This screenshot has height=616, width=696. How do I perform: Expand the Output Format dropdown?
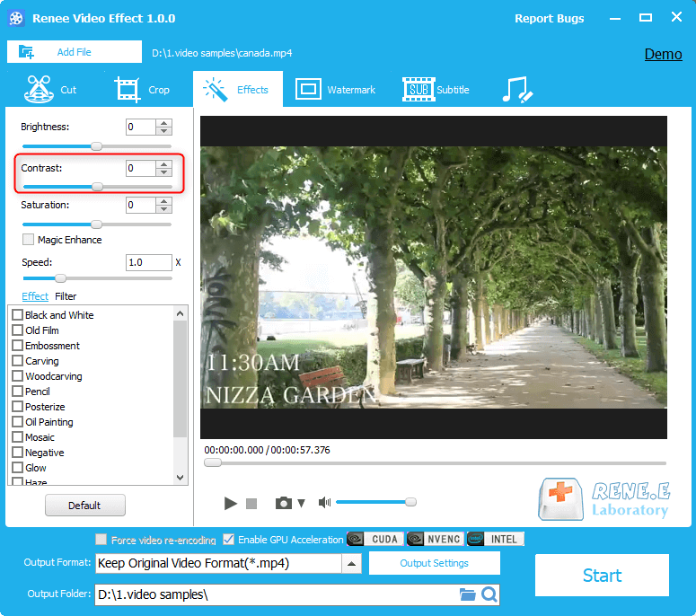tap(352, 564)
